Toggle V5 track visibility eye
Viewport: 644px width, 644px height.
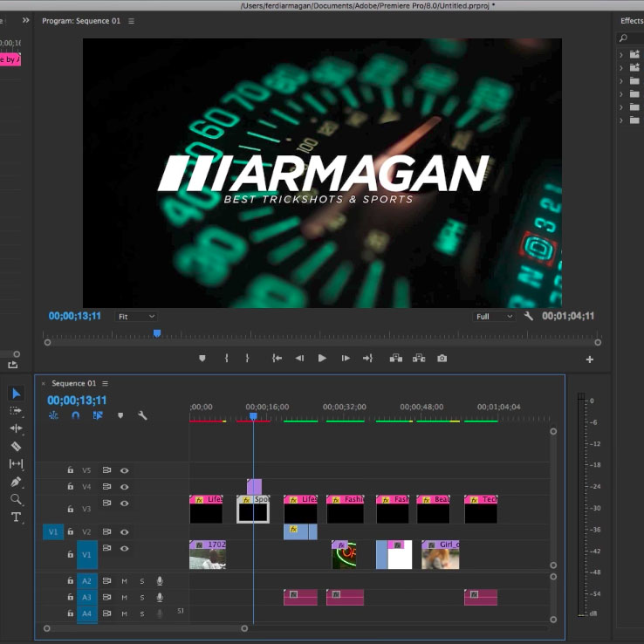125,470
